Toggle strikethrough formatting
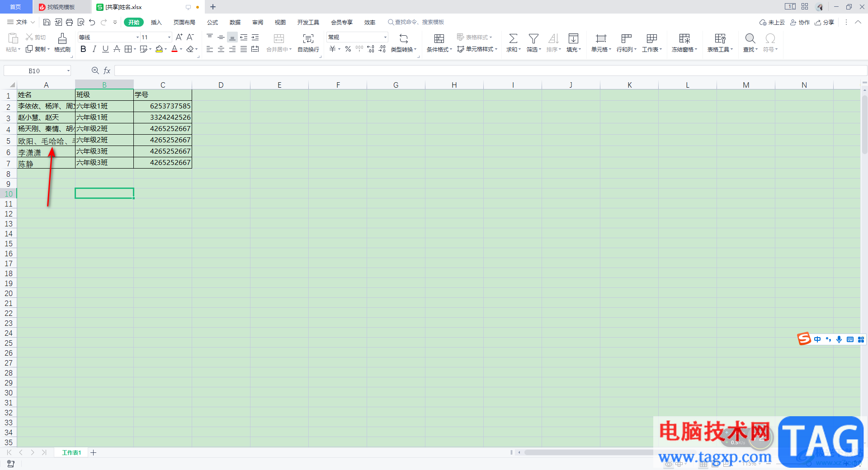Viewport: 868px width, 470px height. pyautogui.click(x=117, y=49)
